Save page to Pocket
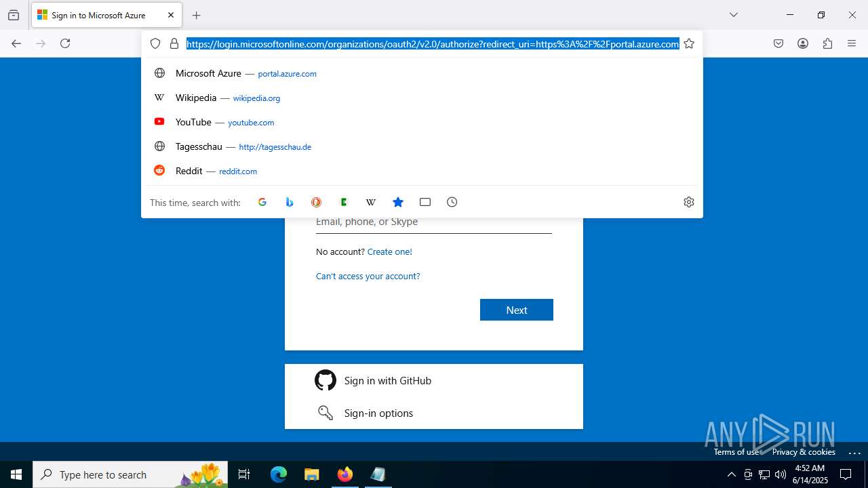Viewport: 868px width, 488px height. coord(778,43)
